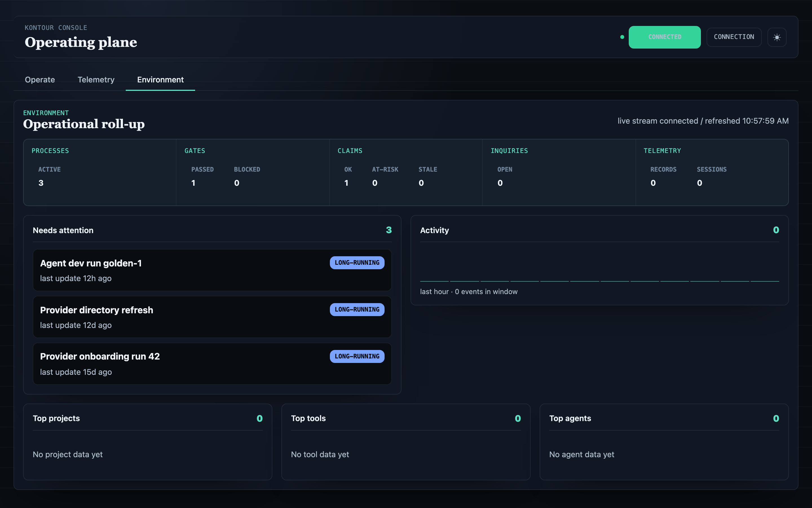Click the TELEMETRY RECORDS value 0
812x508 pixels.
653,183
